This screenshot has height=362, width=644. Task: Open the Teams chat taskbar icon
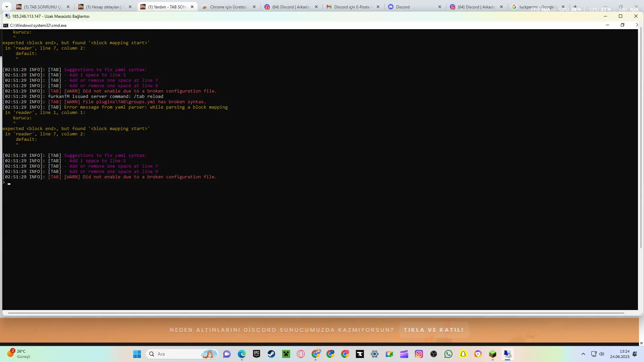227,354
